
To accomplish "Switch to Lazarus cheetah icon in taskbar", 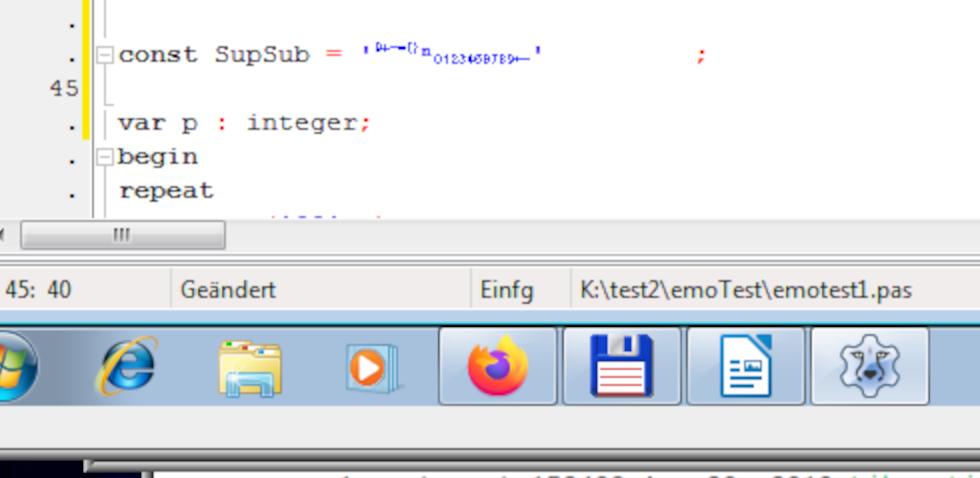I will pyautogui.click(x=870, y=366).
